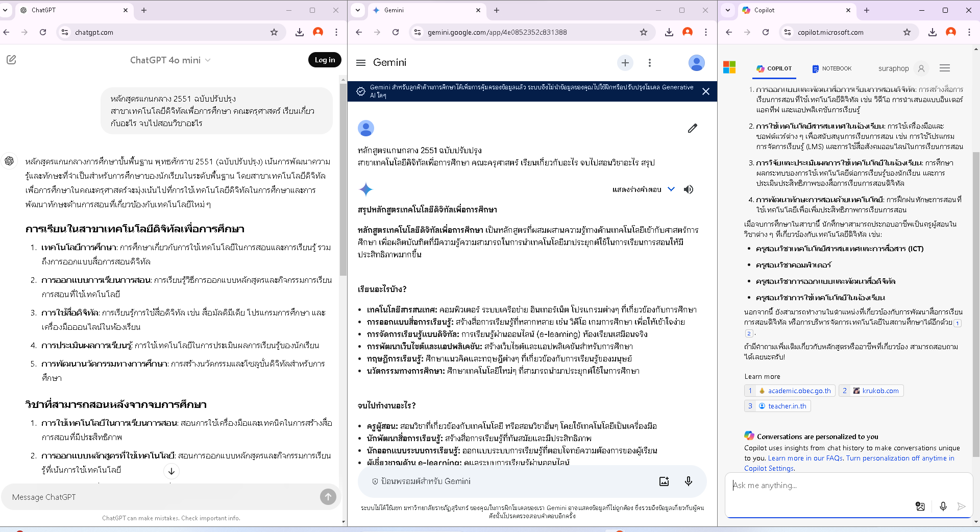980x532 pixels.
Task: Open tab search dropdown in Gemini window
Action: click(x=358, y=10)
